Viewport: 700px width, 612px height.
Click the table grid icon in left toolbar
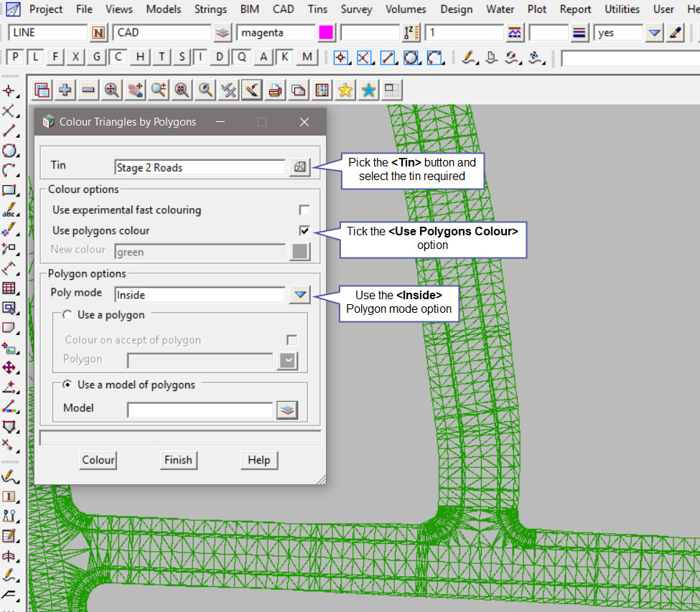pos(9,288)
